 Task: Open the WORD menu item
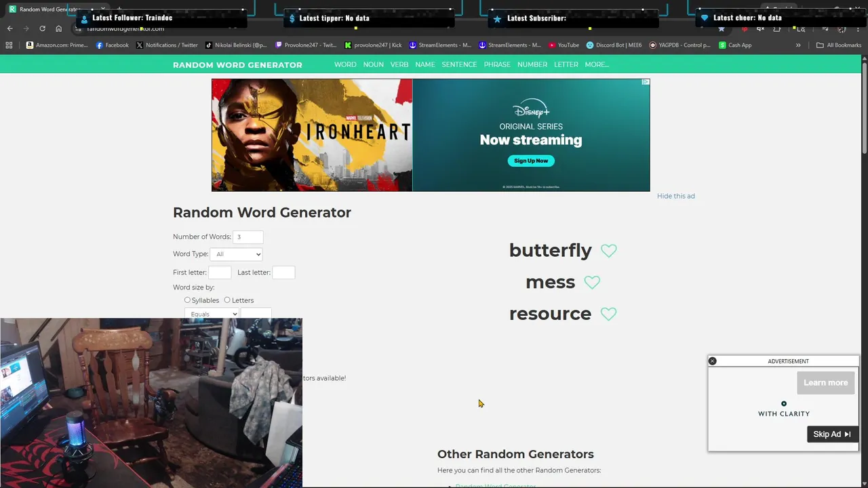[x=345, y=64]
